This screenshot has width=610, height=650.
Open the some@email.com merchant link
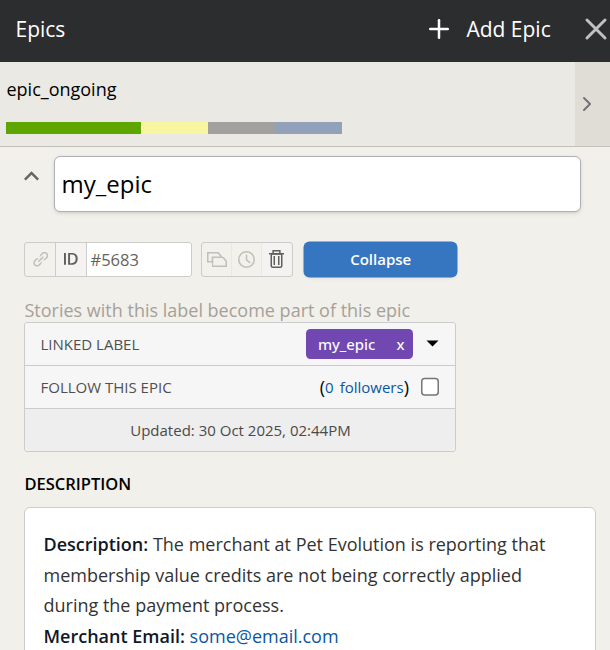click(x=264, y=637)
